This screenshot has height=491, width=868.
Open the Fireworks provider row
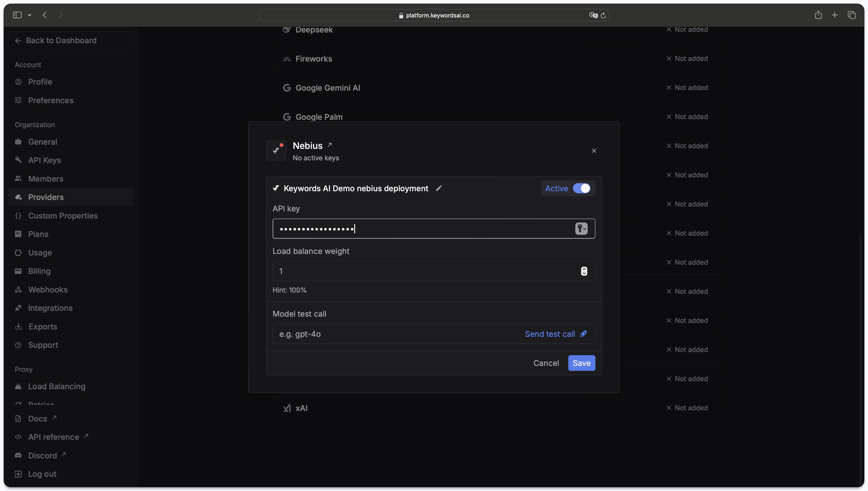click(x=497, y=59)
